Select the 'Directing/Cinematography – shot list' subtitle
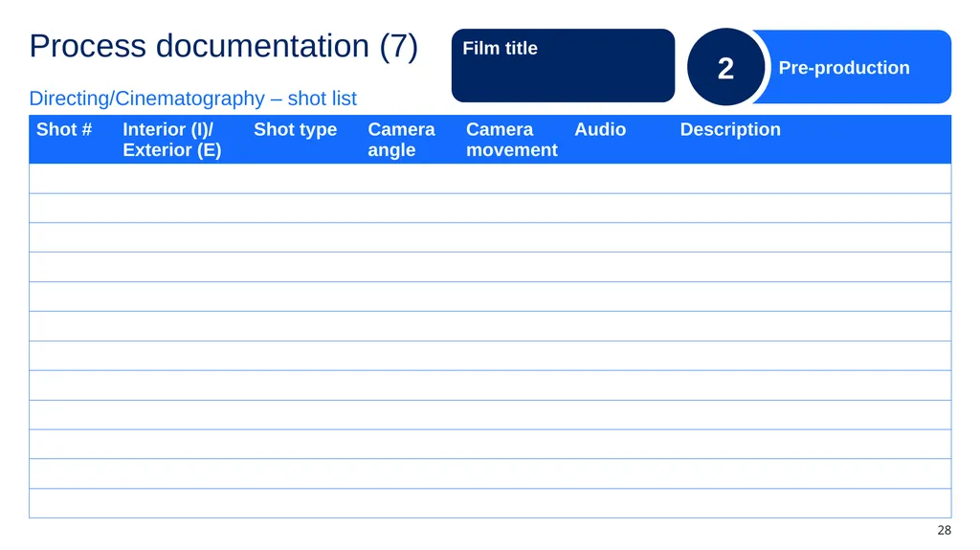The width and height of the screenshot is (980, 550). (192, 99)
